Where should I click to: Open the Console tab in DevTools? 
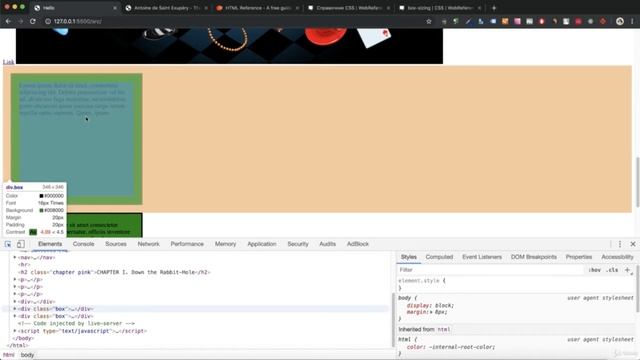coord(83,244)
